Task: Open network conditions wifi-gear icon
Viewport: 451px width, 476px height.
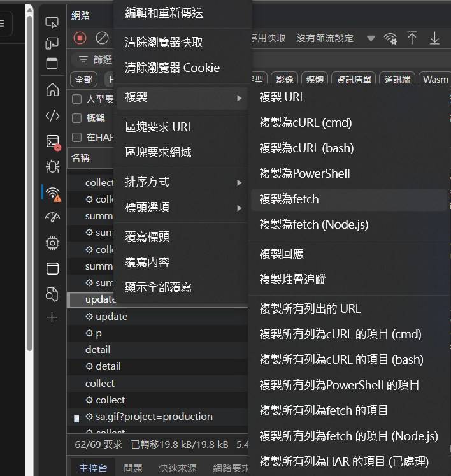Action: tap(390, 39)
